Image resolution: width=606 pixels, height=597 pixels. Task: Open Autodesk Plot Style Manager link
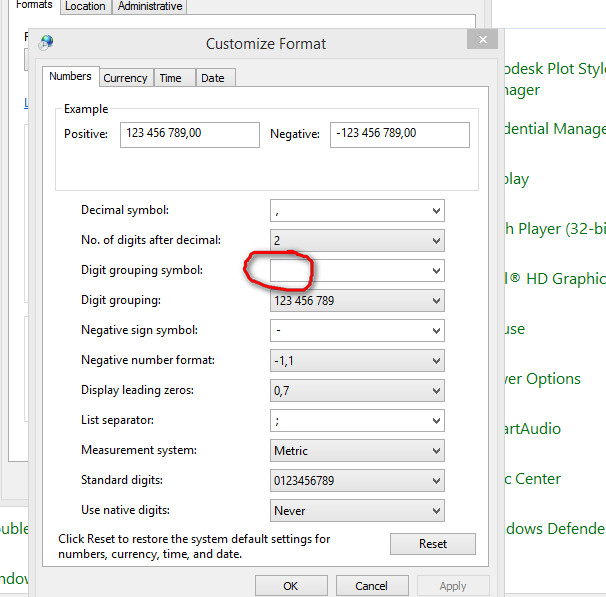pos(555,79)
